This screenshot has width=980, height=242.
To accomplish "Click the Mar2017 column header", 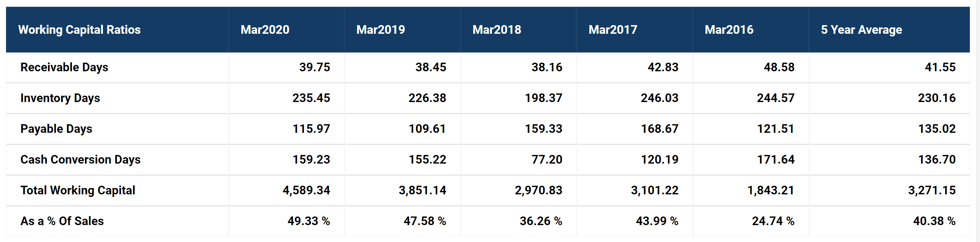I will (x=612, y=30).
